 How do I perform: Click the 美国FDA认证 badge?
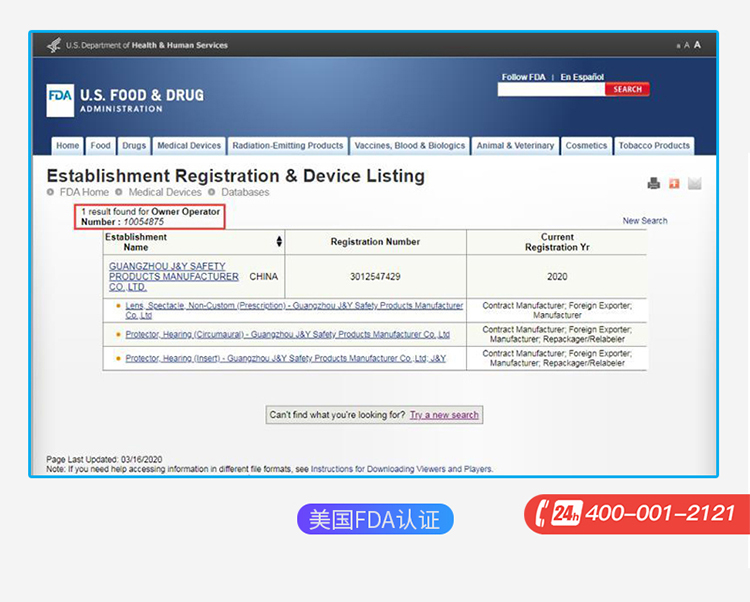[375, 519]
